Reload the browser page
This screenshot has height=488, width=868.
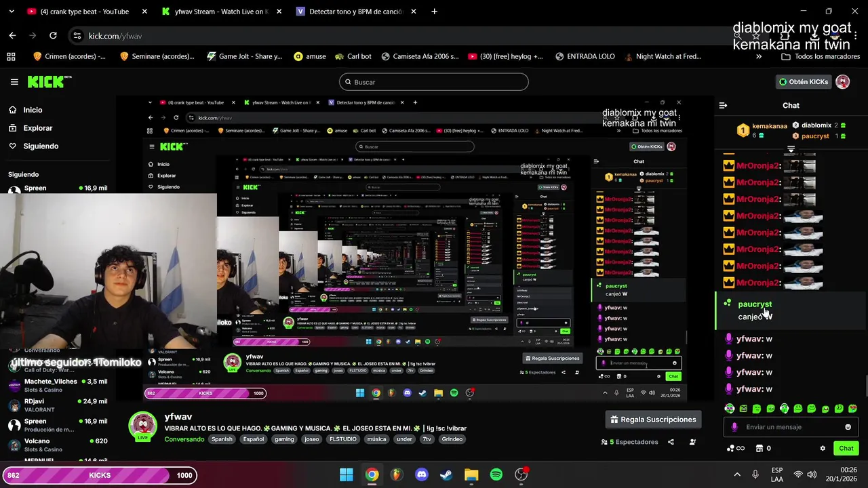coord(53,36)
